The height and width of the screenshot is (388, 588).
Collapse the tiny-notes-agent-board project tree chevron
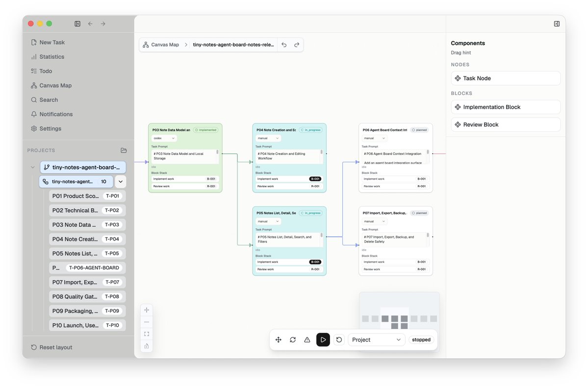33,168
